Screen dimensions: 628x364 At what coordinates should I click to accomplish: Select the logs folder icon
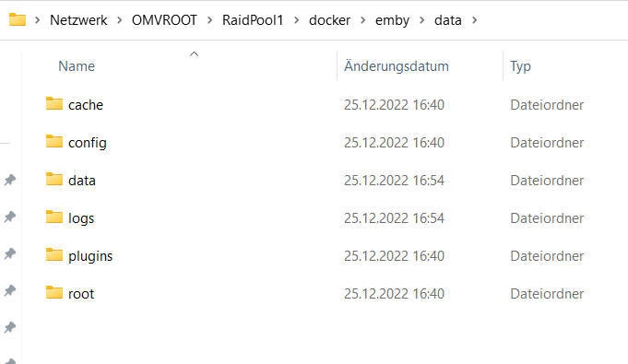(54, 217)
